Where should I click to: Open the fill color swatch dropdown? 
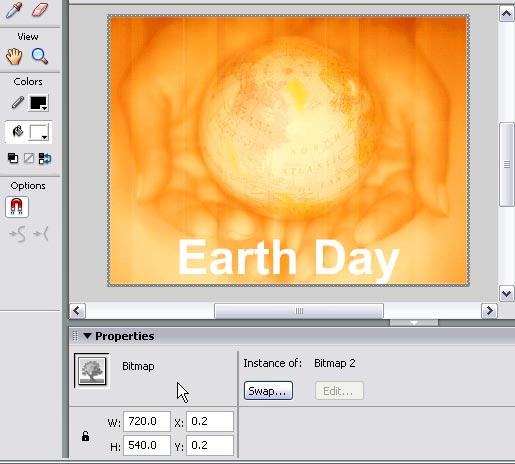pos(39,132)
